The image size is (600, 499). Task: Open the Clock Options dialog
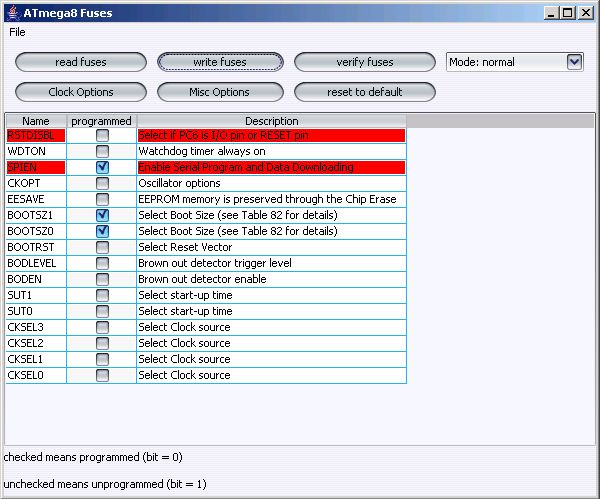(x=81, y=92)
